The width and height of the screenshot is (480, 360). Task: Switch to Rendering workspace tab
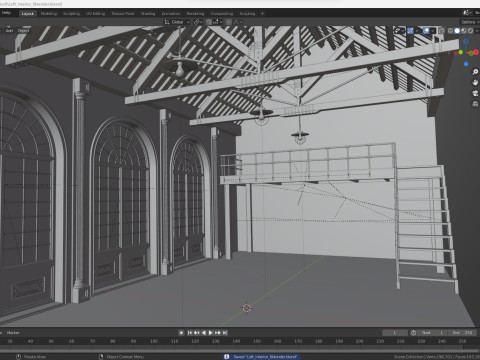[195, 14]
